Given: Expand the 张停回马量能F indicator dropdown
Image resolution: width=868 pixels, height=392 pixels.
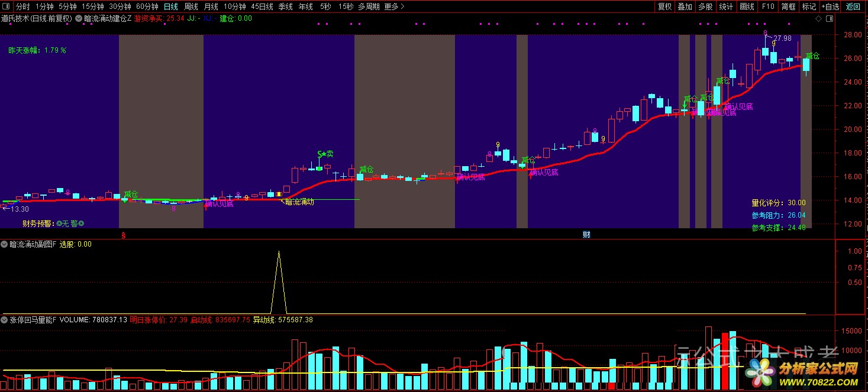Looking at the screenshot, I should click(x=4, y=320).
